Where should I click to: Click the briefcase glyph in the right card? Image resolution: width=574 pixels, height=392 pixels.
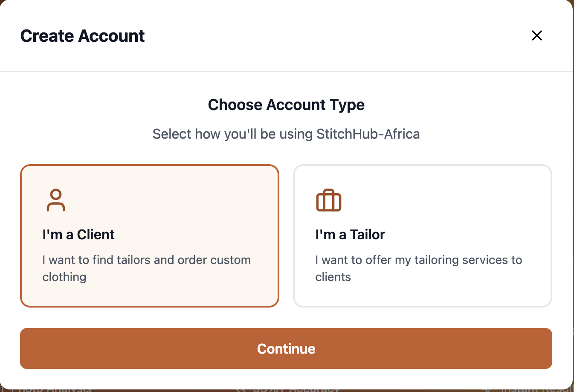click(328, 200)
